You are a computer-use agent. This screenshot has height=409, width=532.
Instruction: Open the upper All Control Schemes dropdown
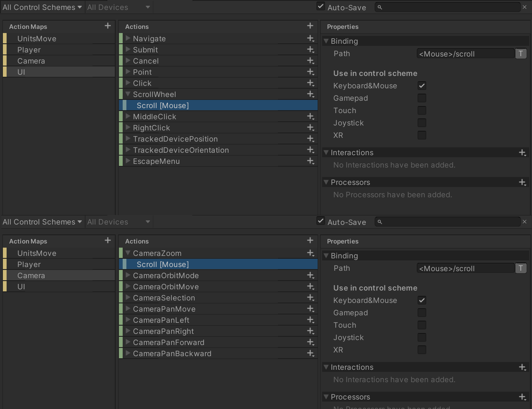click(x=42, y=7)
